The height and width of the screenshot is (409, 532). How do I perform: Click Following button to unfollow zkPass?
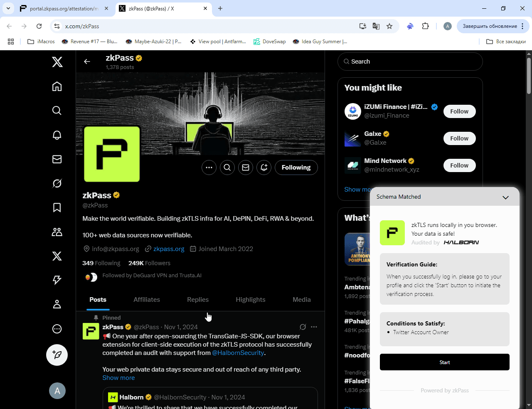coord(296,168)
